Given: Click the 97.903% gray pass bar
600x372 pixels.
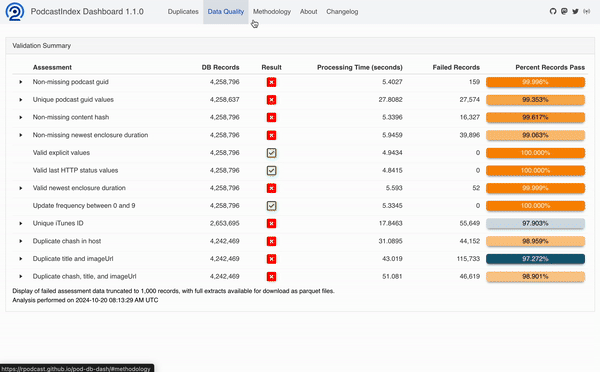Looking at the screenshot, I should (x=535, y=223).
